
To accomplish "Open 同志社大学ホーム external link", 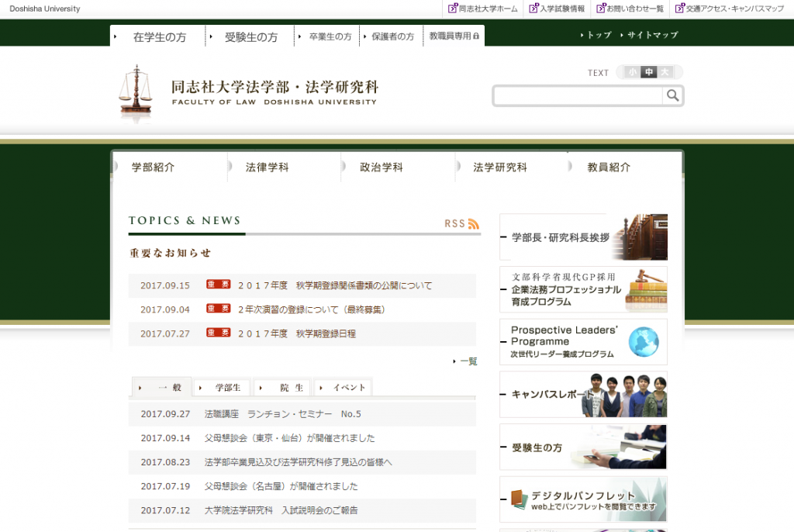I will 483,9.
